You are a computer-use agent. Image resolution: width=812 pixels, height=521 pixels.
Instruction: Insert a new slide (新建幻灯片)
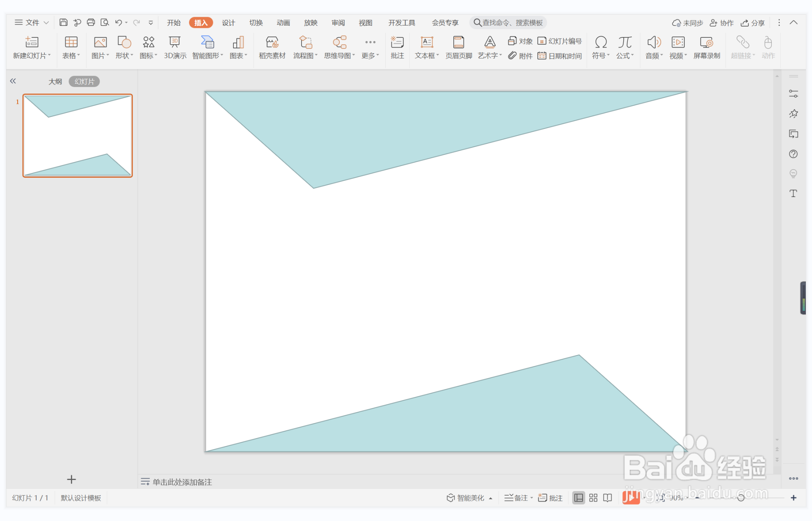point(32,48)
